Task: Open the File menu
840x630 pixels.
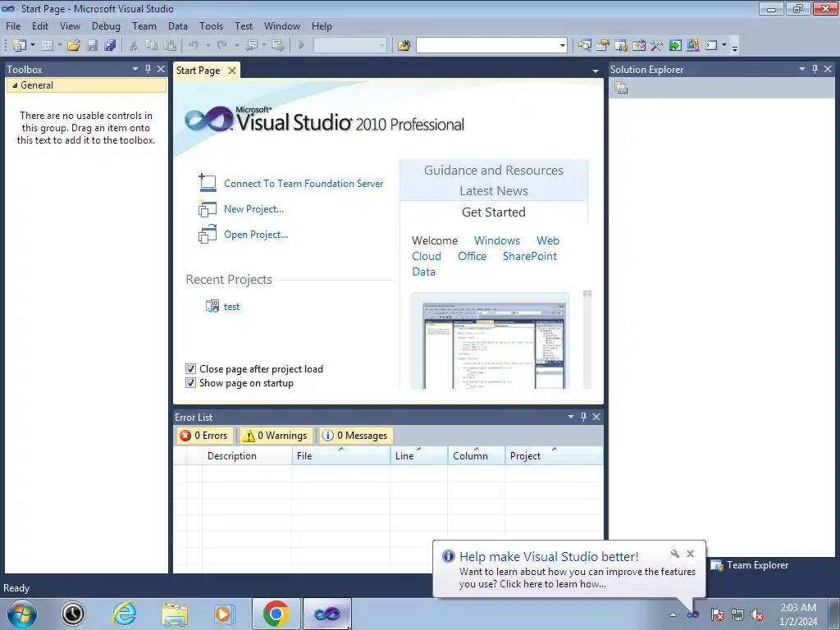Action: tap(13, 25)
